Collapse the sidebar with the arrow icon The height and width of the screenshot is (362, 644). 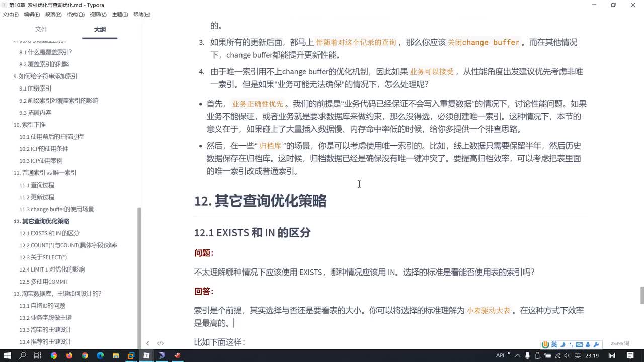[147, 343]
